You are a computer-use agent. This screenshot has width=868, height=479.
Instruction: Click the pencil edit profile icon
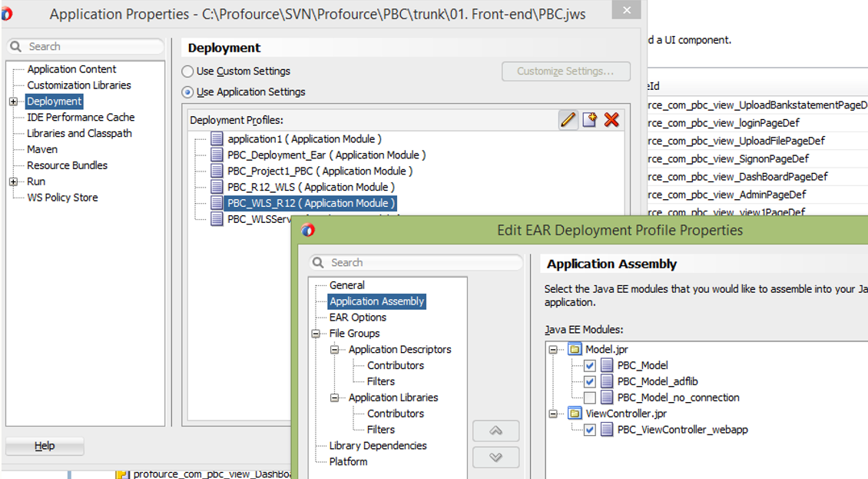coord(568,120)
